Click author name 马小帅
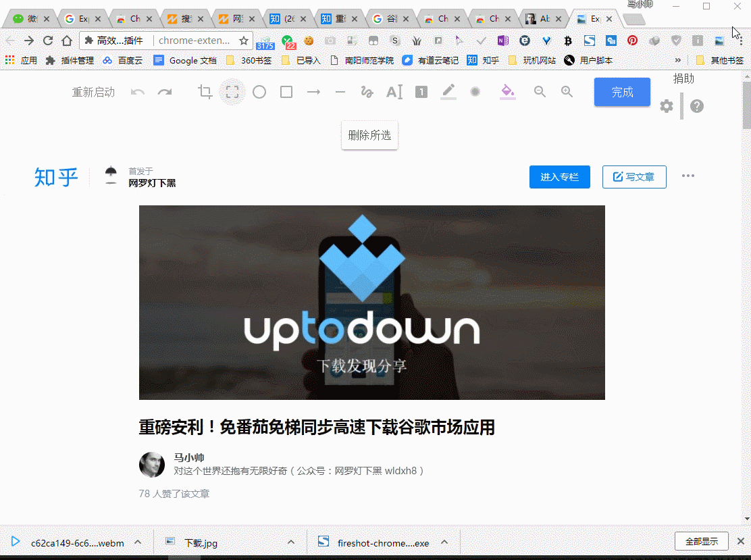This screenshot has width=751, height=560. (x=189, y=457)
